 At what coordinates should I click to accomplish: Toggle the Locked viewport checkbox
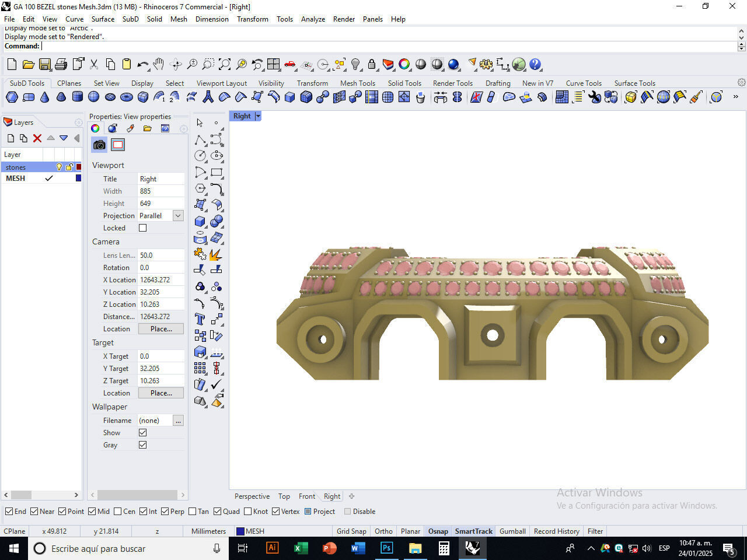point(142,228)
